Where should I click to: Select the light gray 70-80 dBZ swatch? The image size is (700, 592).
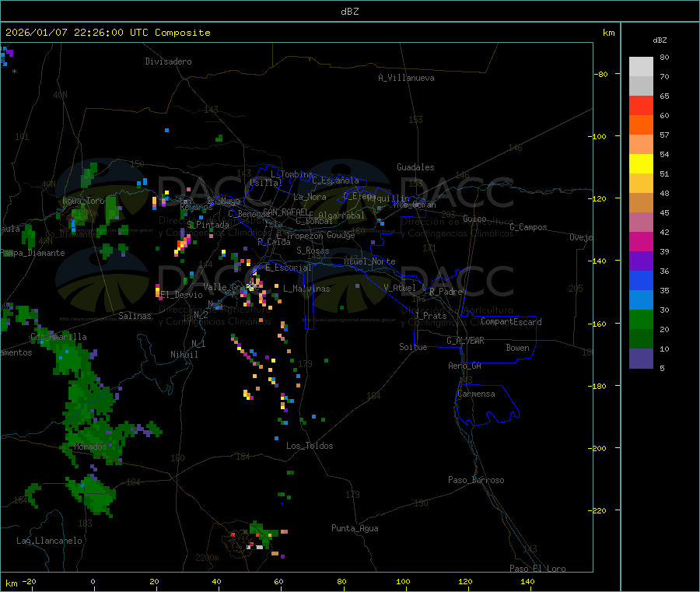(x=641, y=67)
